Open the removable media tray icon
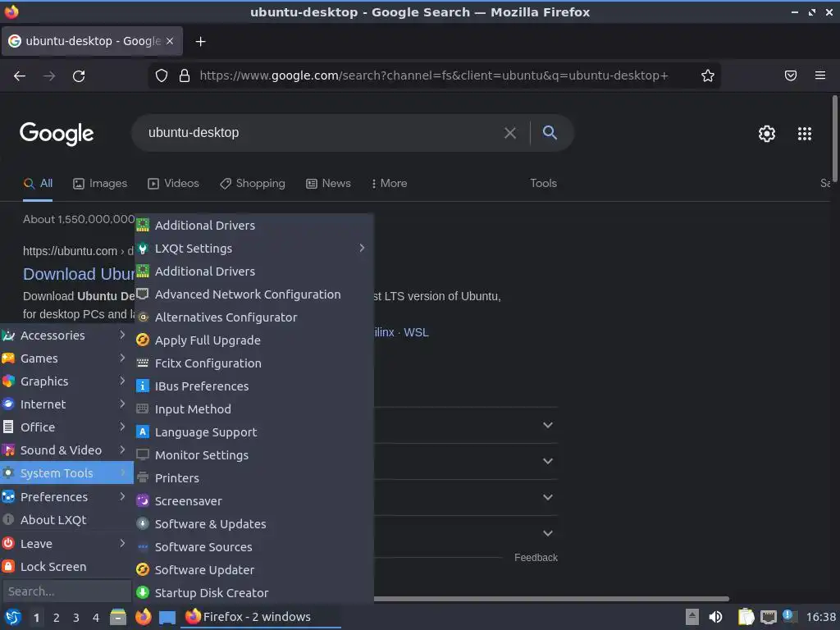Image resolution: width=840 pixels, height=630 pixels. click(692, 617)
